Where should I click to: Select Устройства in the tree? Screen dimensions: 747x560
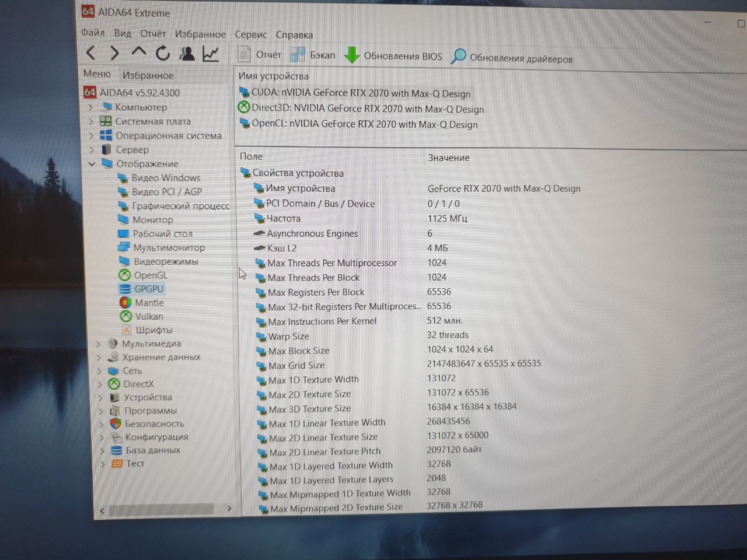[141, 397]
